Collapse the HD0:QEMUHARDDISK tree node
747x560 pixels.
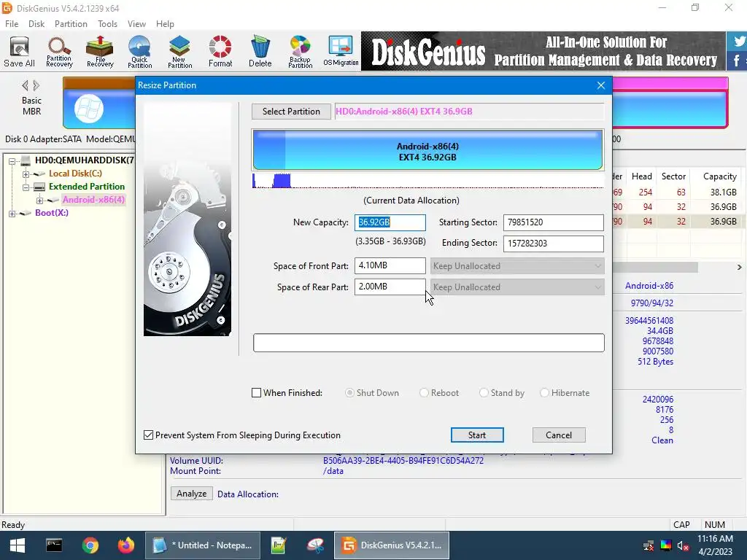click(x=12, y=161)
